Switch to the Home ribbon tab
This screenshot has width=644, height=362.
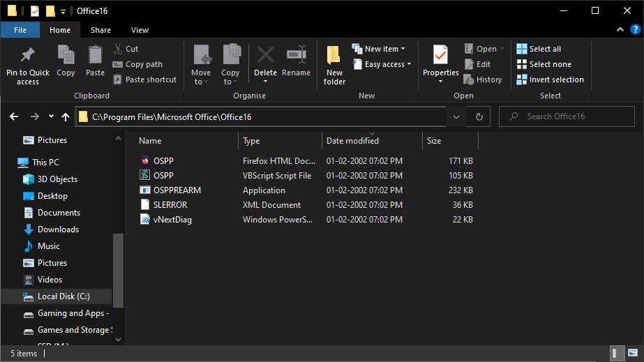(x=60, y=30)
